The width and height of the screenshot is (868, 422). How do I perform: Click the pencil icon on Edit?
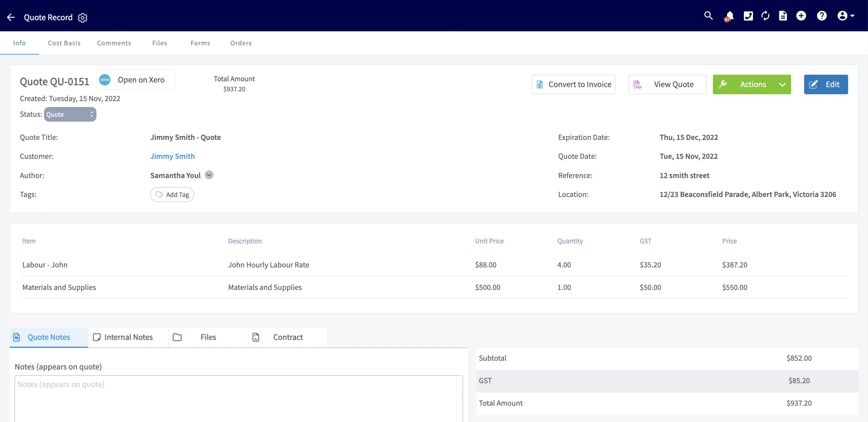(x=813, y=84)
